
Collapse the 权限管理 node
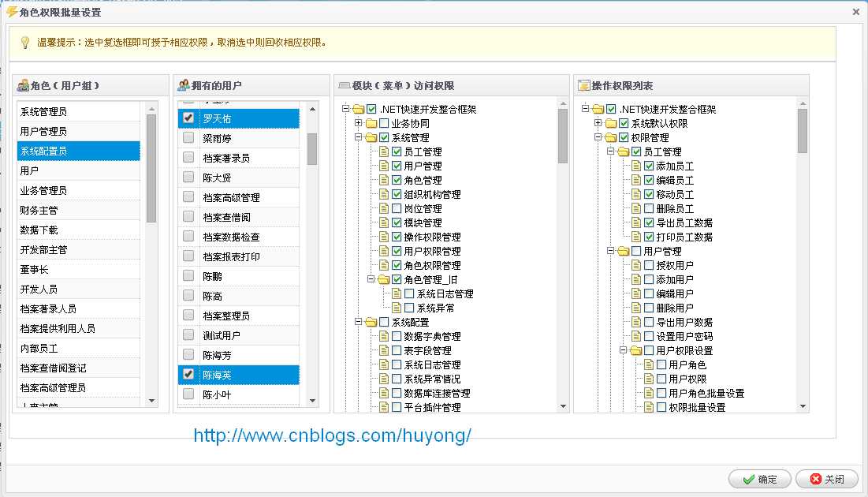[x=598, y=136]
